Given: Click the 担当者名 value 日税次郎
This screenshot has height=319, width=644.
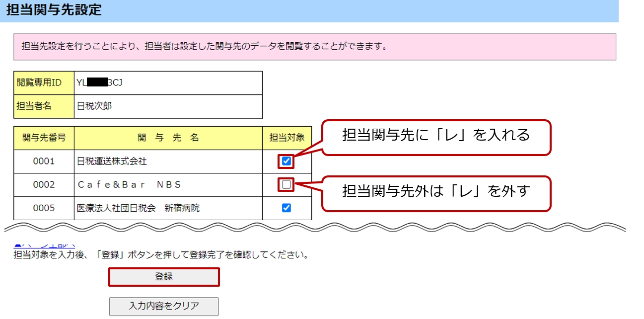Looking at the screenshot, I should point(94,106).
